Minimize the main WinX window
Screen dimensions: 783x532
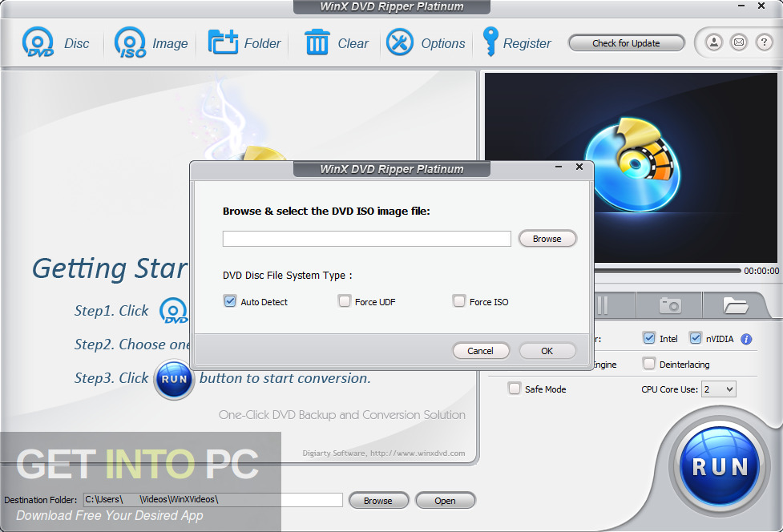[x=741, y=6]
